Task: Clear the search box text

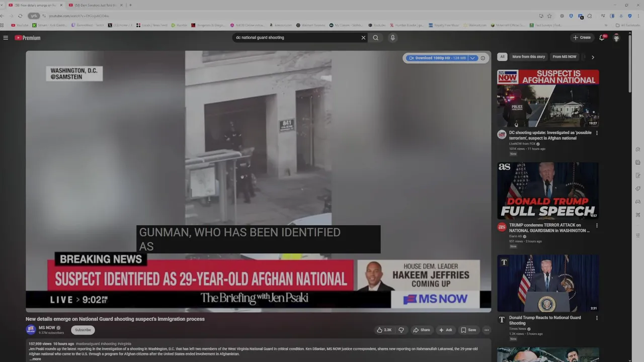Action: (x=363, y=38)
